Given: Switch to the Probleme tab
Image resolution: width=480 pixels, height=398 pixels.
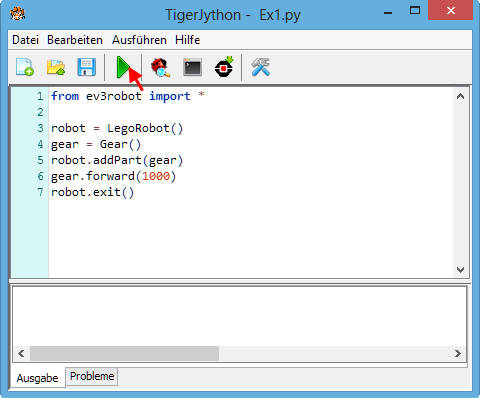Looking at the screenshot, I should (92, 376).
